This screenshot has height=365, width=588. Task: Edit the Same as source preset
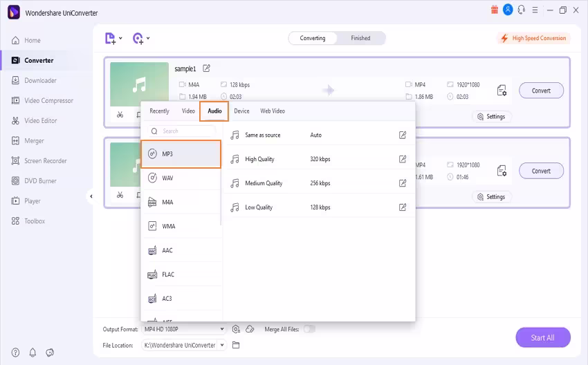pos(403,135)
